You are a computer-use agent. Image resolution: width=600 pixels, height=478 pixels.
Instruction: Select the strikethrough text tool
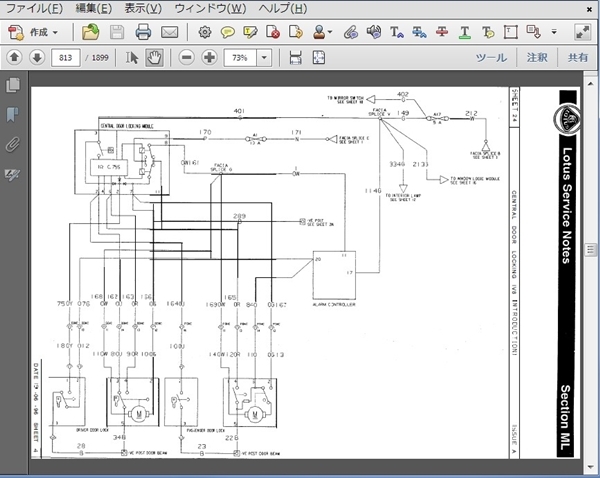(442, 32)
